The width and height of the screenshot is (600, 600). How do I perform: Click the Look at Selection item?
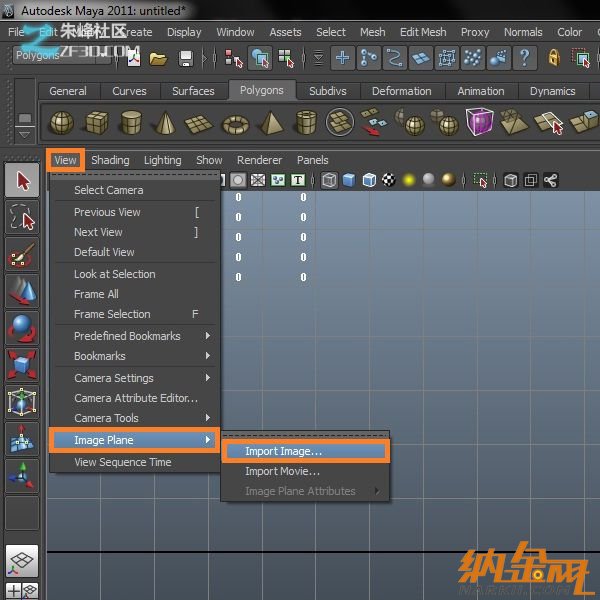point(135,274)
